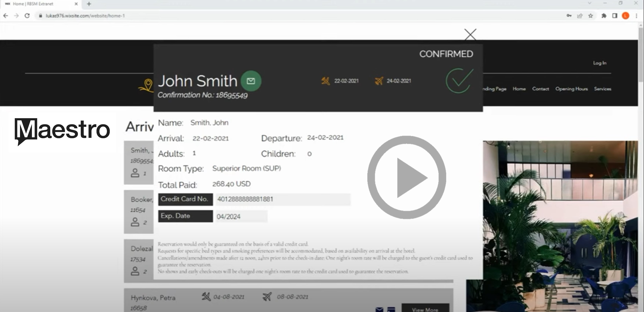Click the mail icon in Hynkova's row

(379, 309)
